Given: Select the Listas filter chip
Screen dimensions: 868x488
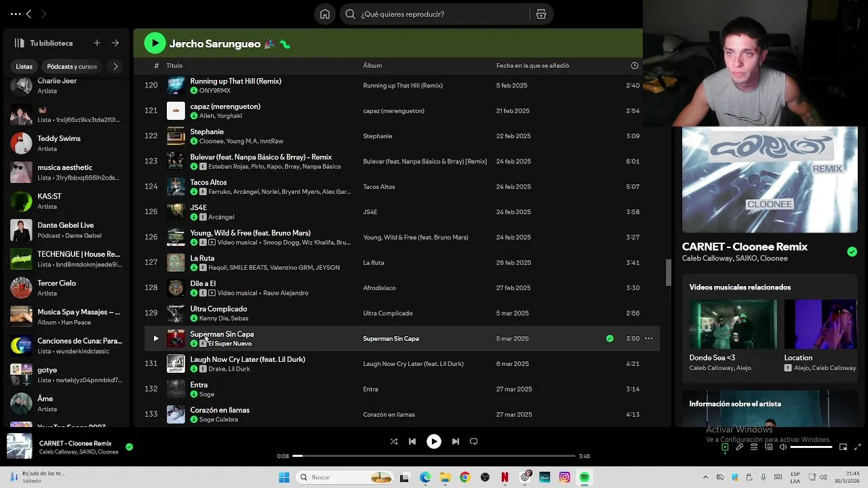Looking at the screenshot, I should click(x=24, y=66).
